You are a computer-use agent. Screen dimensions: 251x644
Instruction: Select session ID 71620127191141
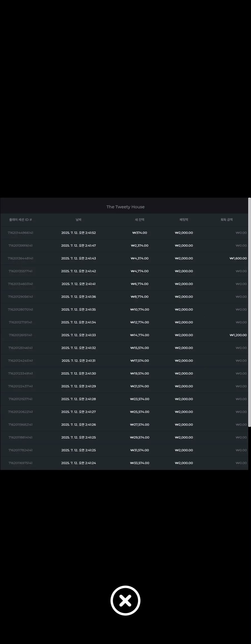click(x=21, y=322)
